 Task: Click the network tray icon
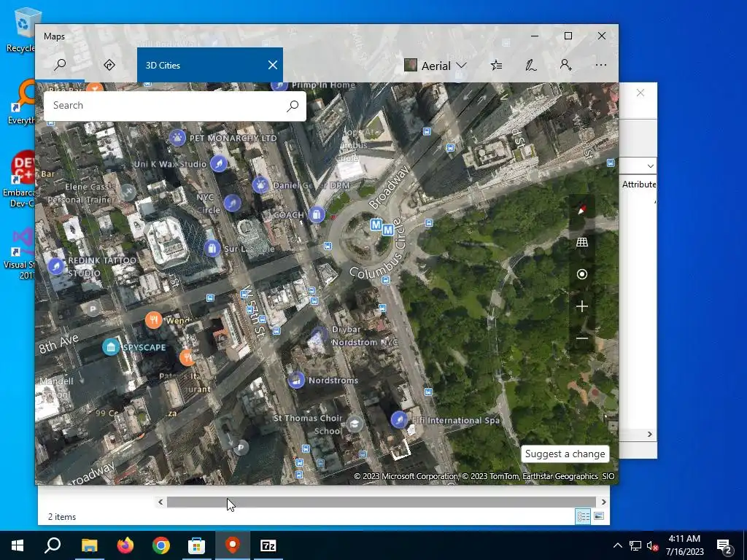coord(635,545)
